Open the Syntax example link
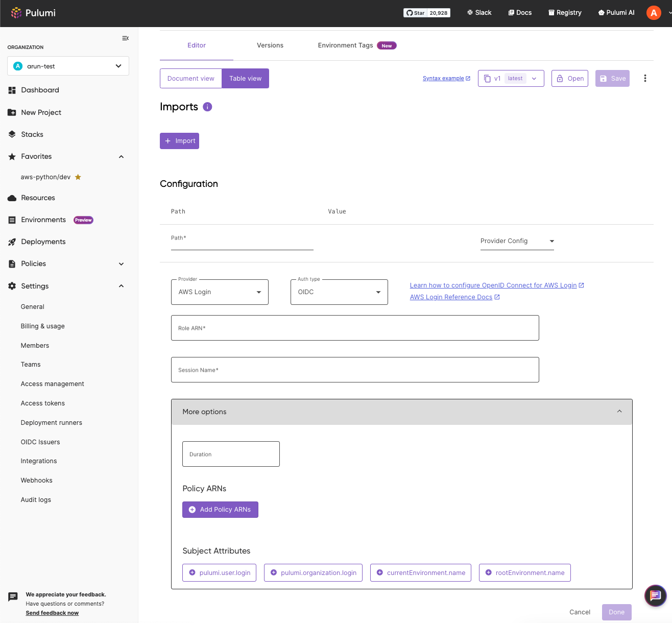Image resolution: width=672 pixels, height=623 pixels. (x=446, y=79)
